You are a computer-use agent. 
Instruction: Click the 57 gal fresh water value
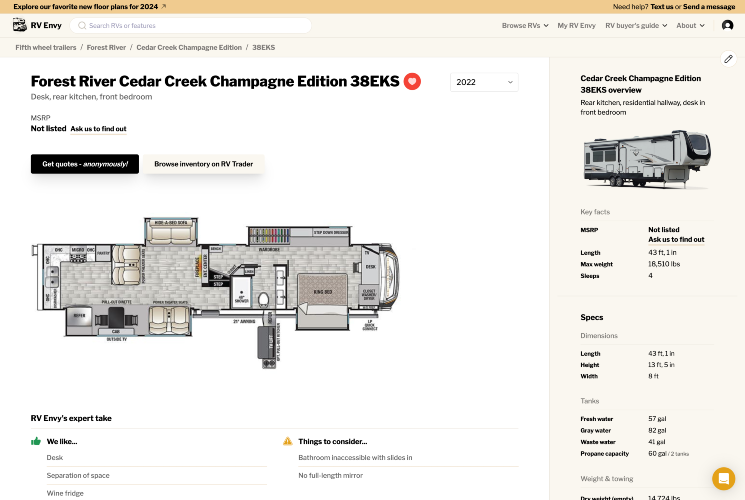[657, 419]
